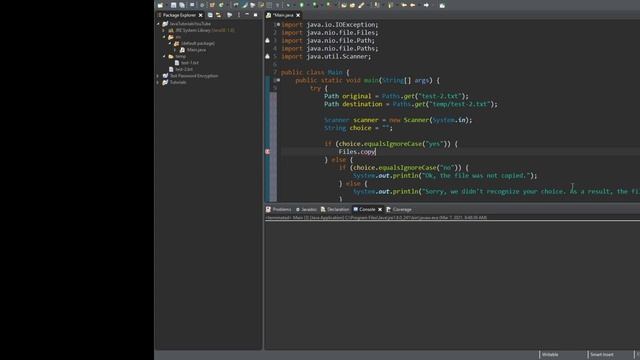Switch to the Declaration tab
The width and height of the screenshot is (640, 360).
coord(336,209)
